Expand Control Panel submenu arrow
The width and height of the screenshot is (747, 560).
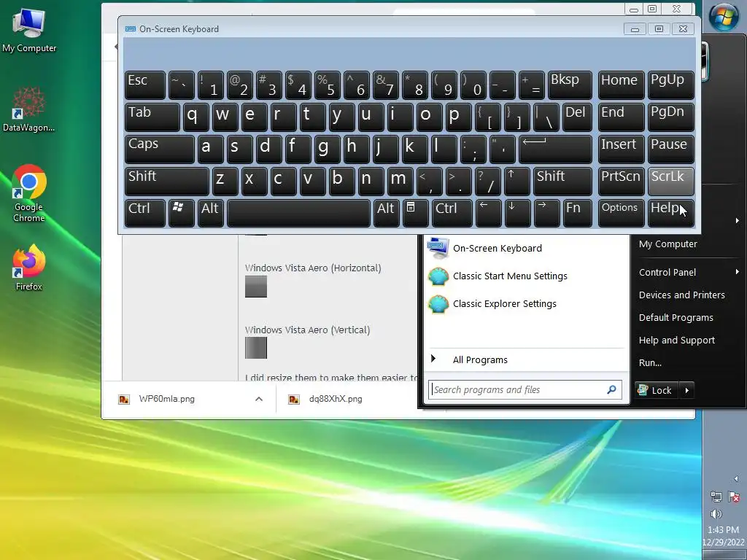click(x=737, y=272)
